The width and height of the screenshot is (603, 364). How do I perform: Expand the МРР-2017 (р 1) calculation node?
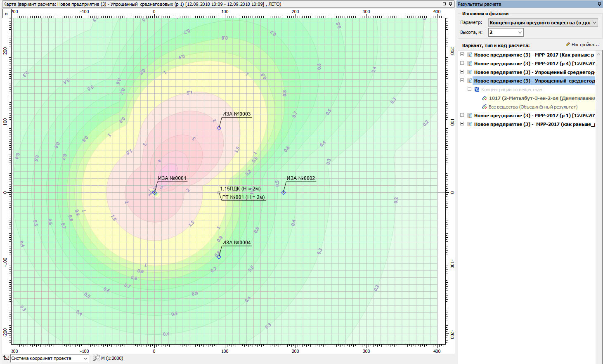pos(462,116)
